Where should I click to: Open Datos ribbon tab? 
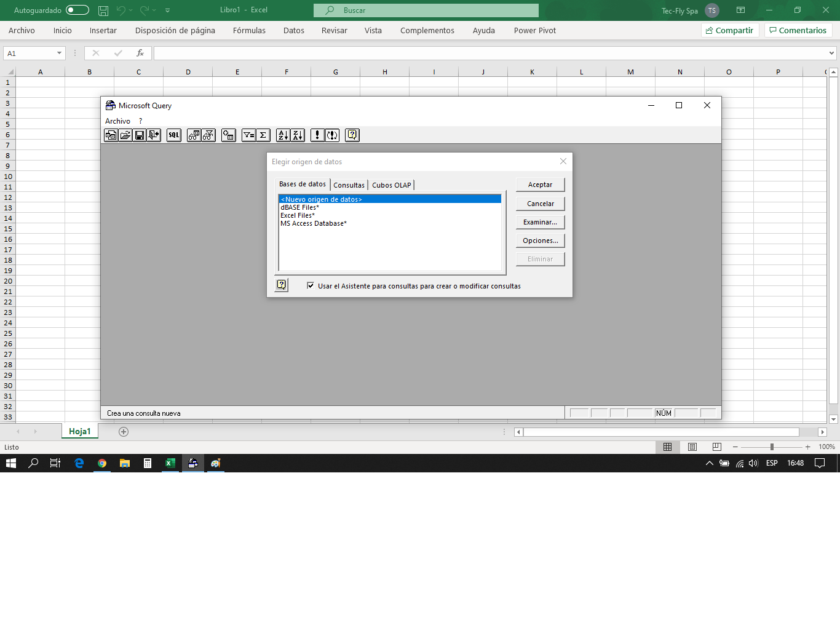coord(294,31)
